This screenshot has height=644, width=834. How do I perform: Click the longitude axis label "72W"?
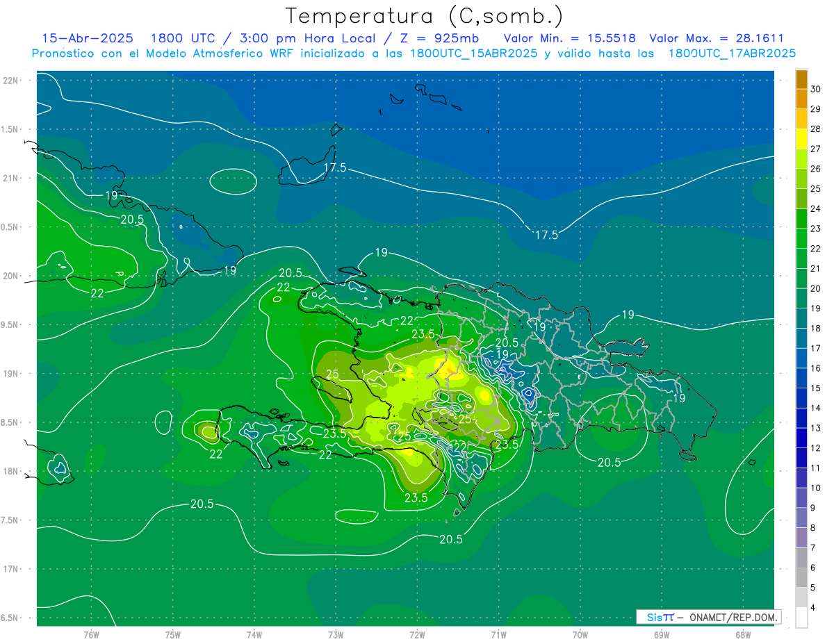[417, 635]
